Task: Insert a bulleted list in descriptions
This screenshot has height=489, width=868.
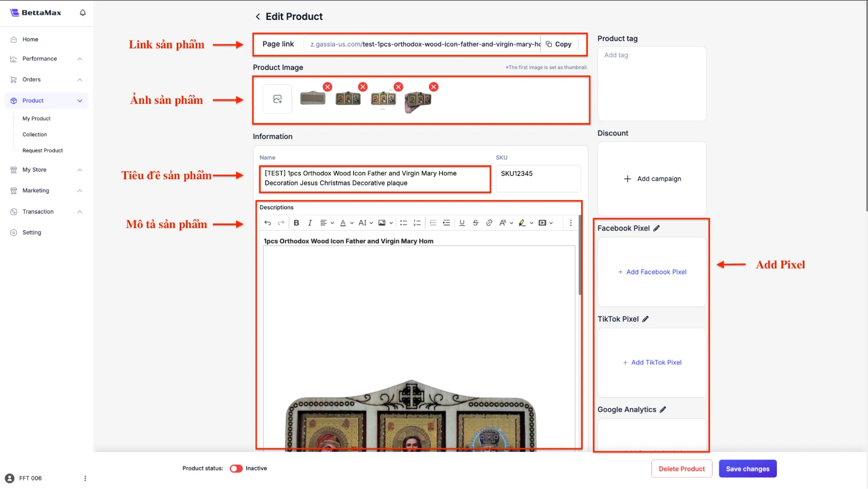Action: tap(403, 223)
